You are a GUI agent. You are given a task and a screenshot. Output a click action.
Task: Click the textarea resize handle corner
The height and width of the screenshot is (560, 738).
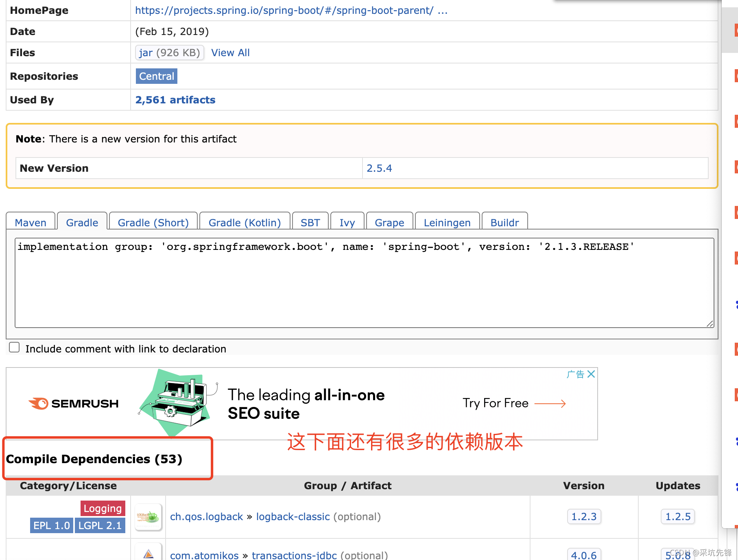710,324
